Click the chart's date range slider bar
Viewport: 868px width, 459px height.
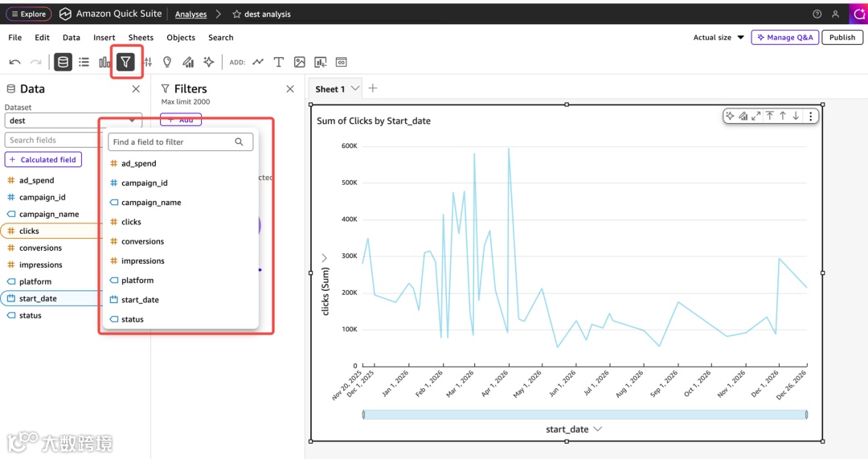584,415
